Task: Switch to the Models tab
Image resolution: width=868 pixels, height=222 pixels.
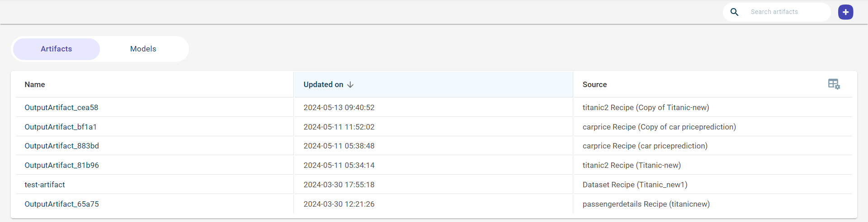Action: coord(143,49)
